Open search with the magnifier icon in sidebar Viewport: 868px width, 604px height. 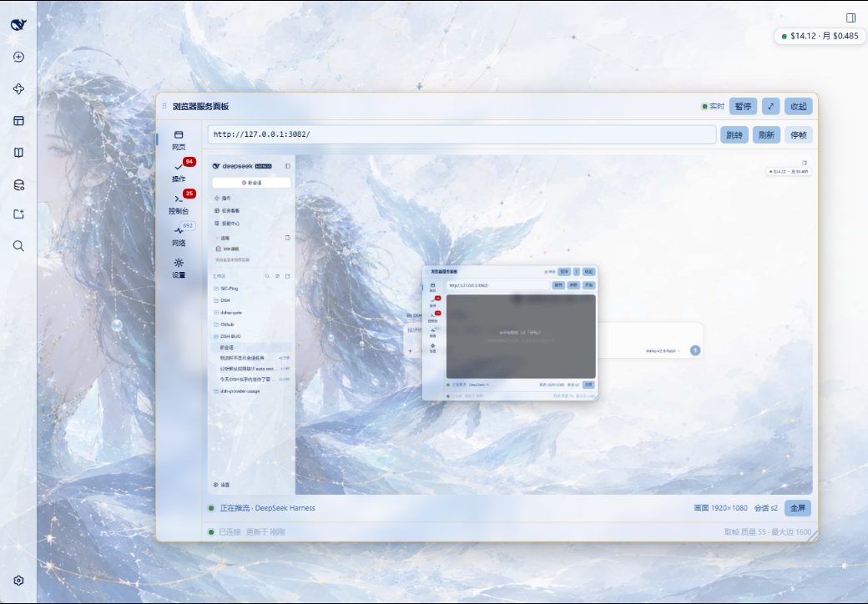click(x=18, y=245)
